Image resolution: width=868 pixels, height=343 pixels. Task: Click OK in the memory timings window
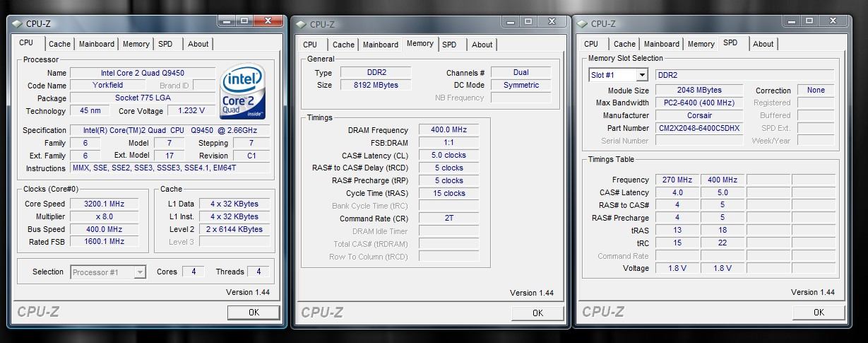pos(537,313)
